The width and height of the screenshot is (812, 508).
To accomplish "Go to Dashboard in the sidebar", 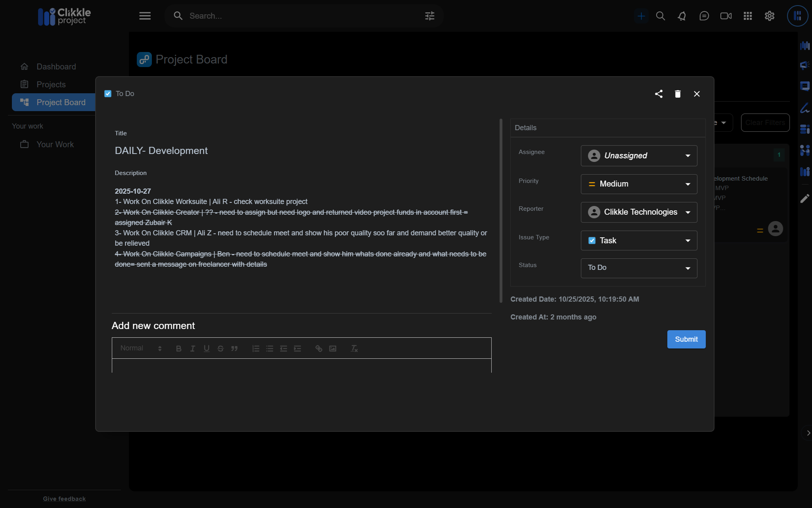I will pos(56,67).
